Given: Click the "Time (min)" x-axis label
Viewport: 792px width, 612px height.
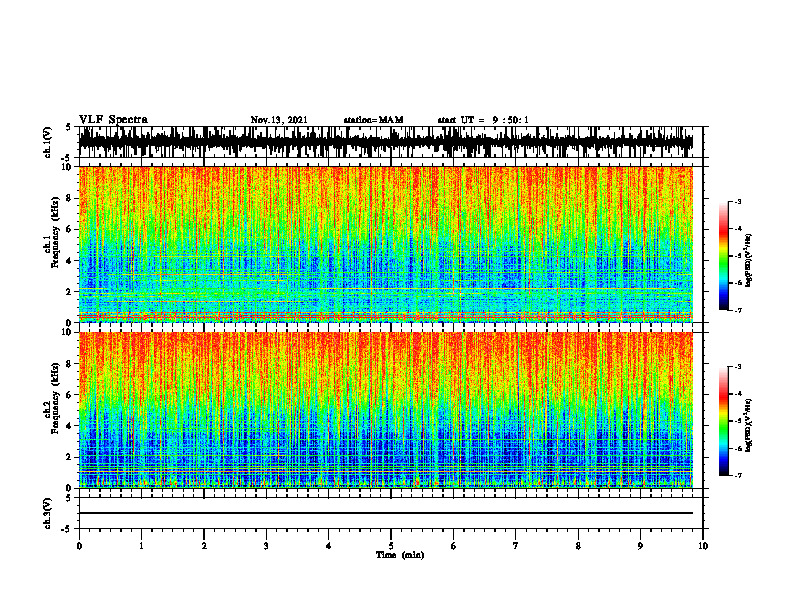Looking at the screenshot, I should 400,555.
